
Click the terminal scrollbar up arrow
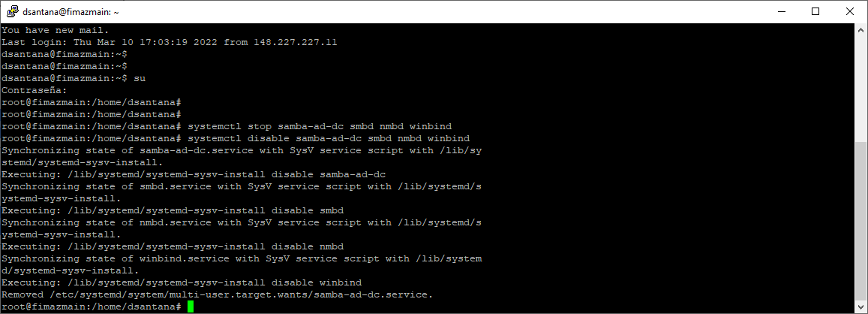[860, 29]
